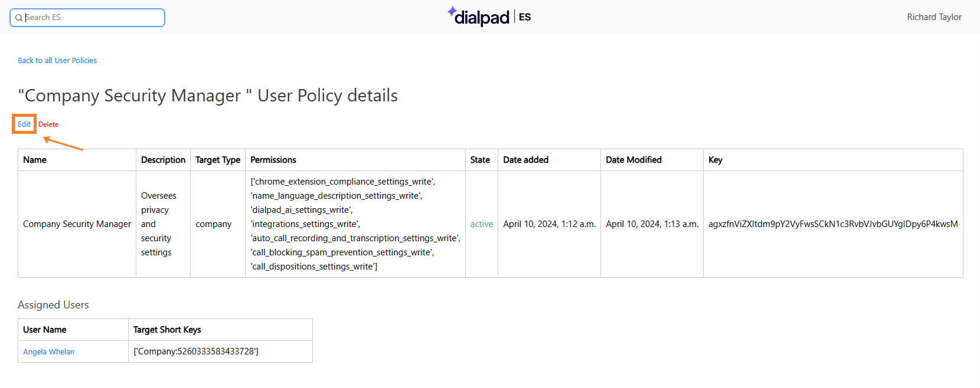Viewport: 980px width, 388px height.
Task: Click the 'April 10, 2024, 1:12 a.m.' date
Action: pyautogui.click(x=550, y=224)
